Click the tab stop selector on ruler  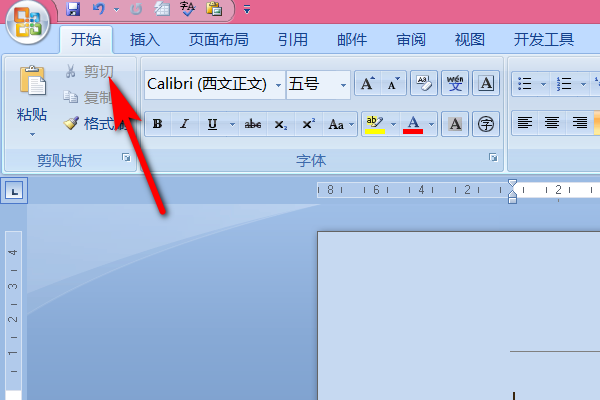point(14,191)
